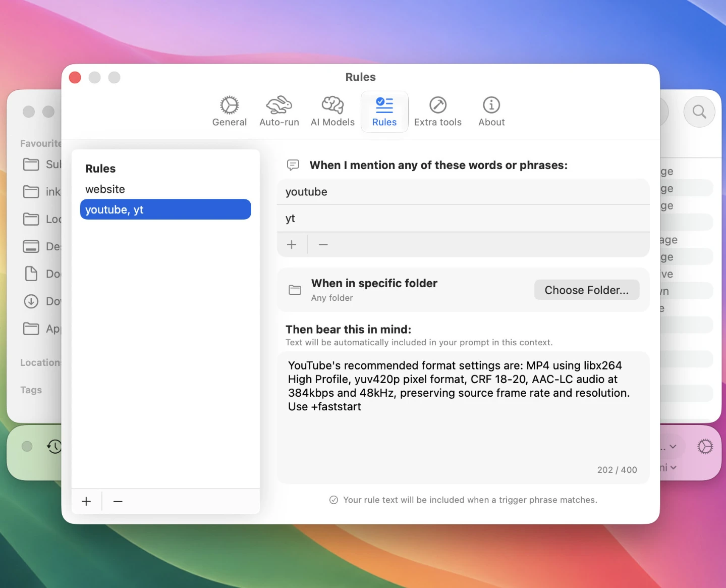Open the AI Models tab

332,112
